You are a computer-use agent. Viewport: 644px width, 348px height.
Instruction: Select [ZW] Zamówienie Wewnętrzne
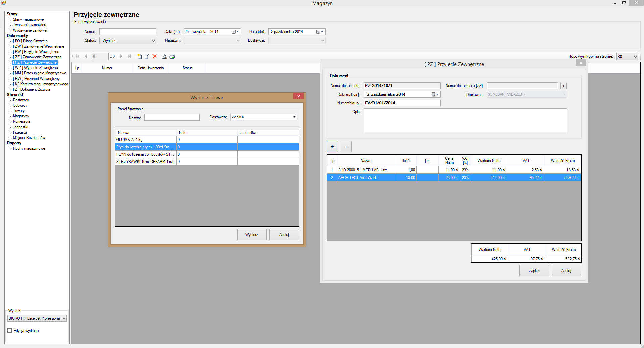(x=39, y=46)
